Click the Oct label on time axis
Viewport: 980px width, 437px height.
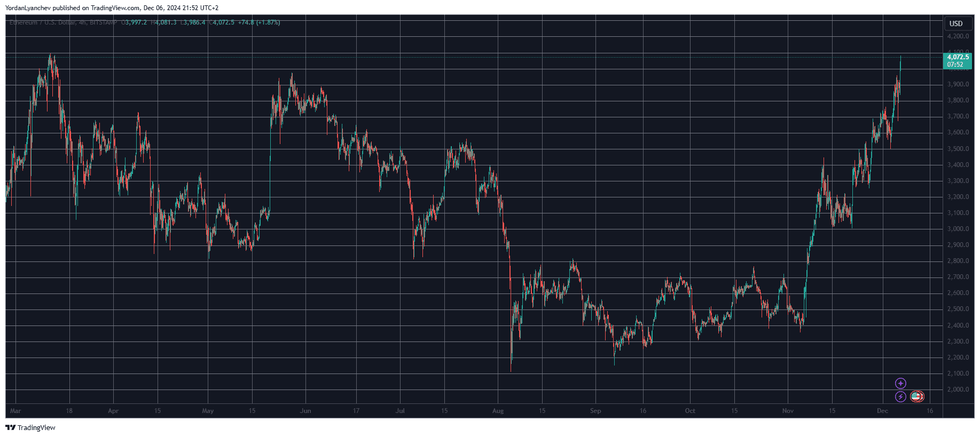click(690, 411)
